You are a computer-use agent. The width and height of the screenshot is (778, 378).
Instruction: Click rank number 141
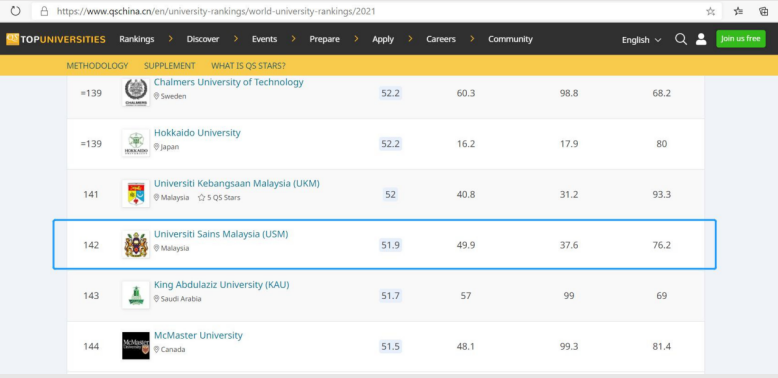tap(91, 194)
